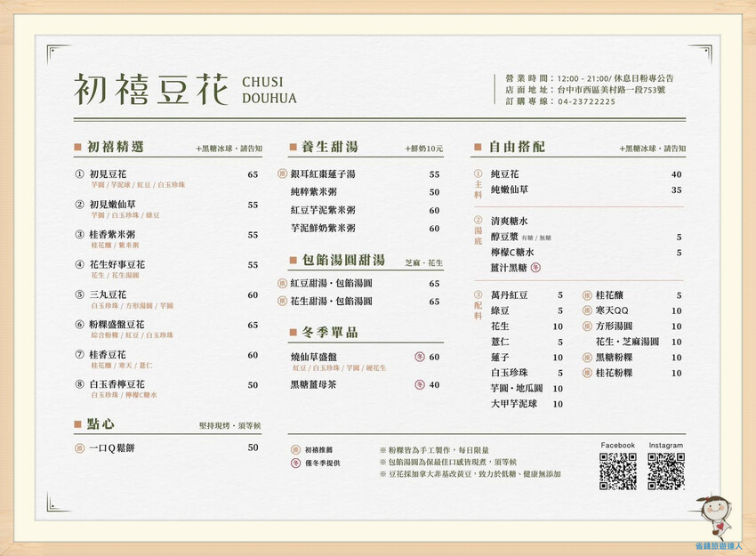Select the 自由搭配 section heading

(x=516, y=147)
